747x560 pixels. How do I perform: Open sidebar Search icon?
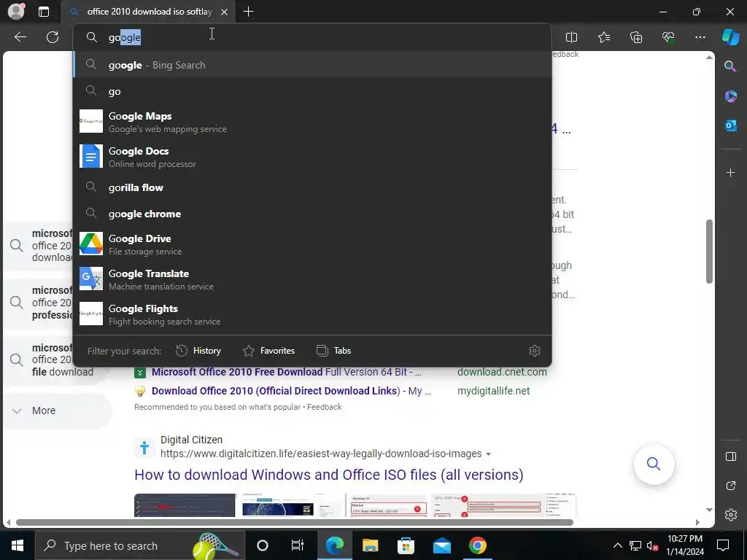tap(730, 66)
